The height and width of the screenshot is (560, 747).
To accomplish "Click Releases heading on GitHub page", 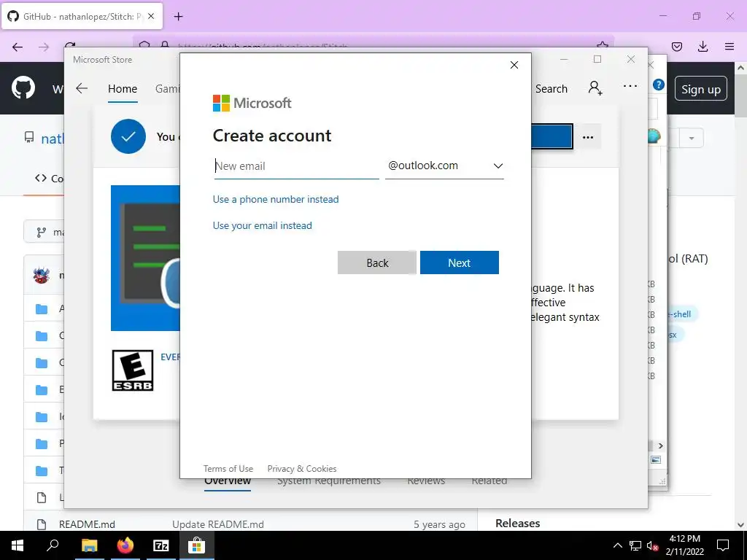I will 517,524.
